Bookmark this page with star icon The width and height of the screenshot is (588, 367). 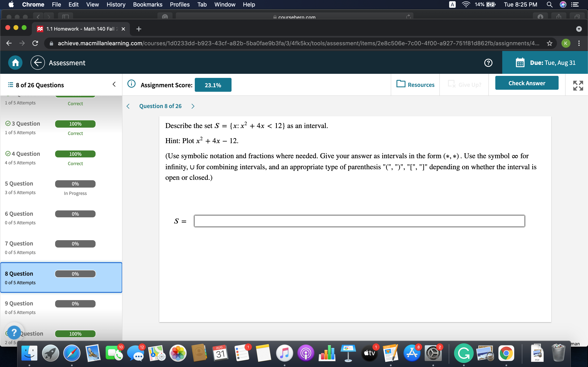click(549, 43)
